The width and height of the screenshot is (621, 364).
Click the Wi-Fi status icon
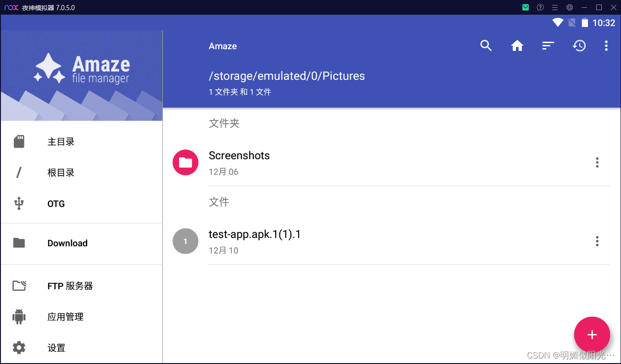point(558,22)
